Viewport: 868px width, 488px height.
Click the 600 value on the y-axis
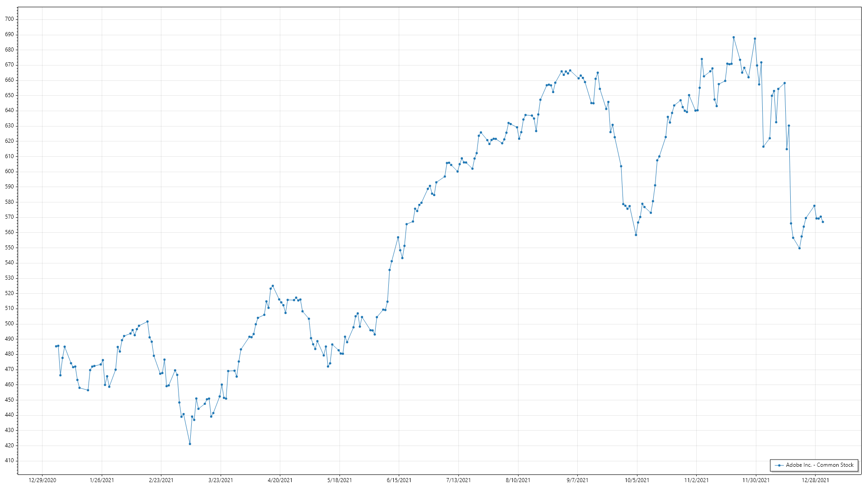[x=9, y=171]
